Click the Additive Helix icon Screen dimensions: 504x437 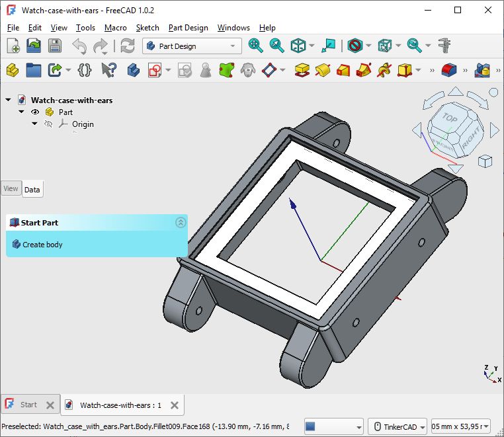coord(384,70)
